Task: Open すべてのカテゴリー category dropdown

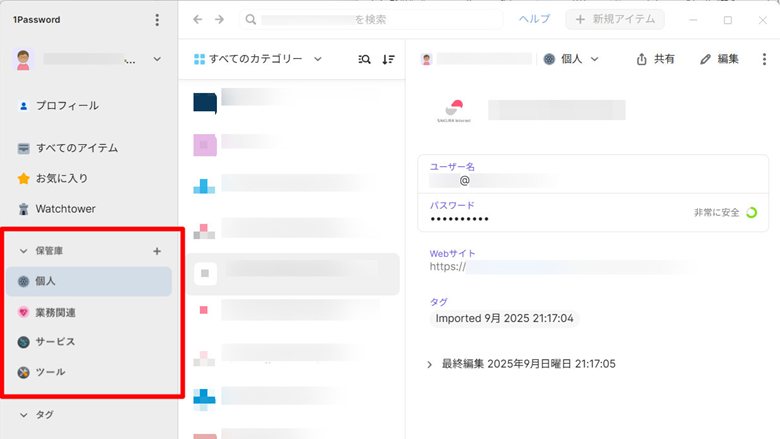Action: [x=257, y=59]
